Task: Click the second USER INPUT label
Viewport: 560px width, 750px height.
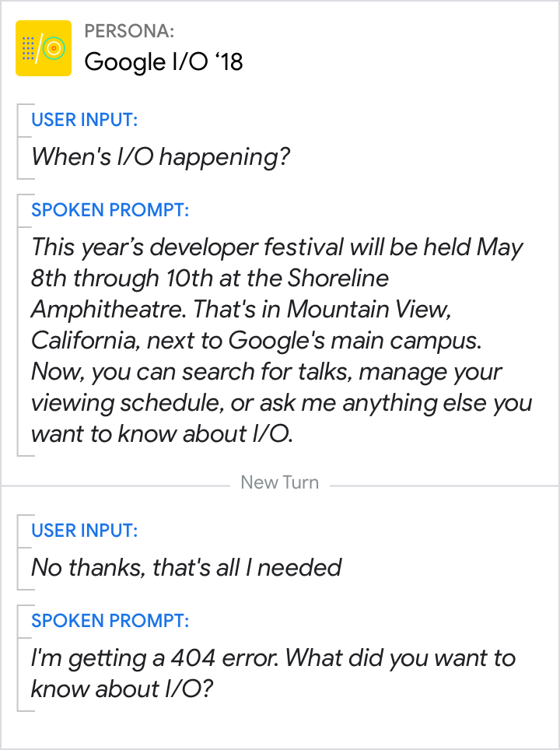Action: (x=85, y=531)
